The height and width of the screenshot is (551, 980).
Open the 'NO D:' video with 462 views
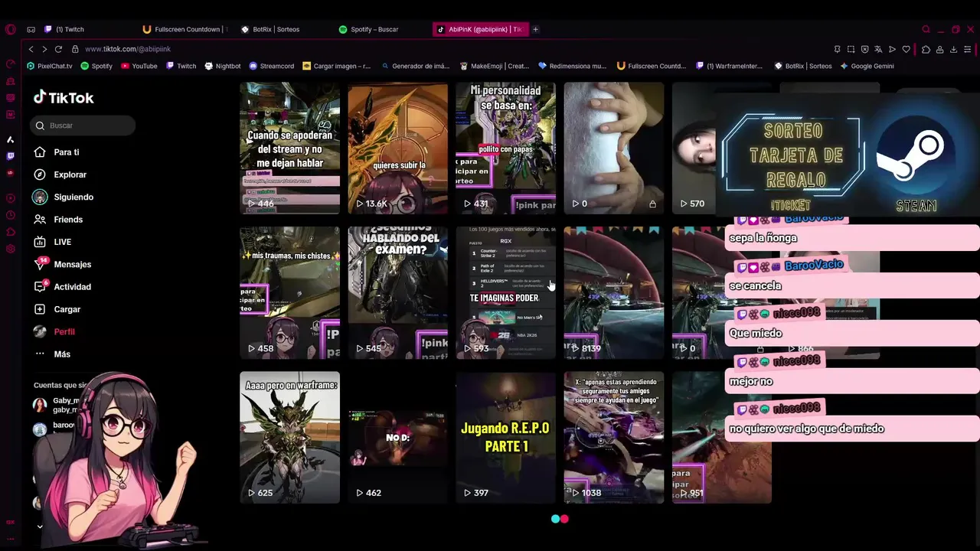point(397,437)
